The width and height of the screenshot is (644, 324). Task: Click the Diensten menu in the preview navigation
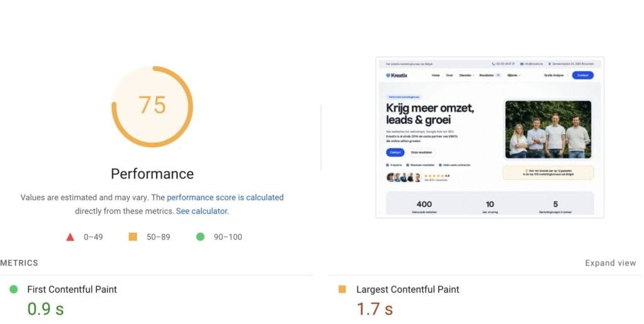pos(467,75)
